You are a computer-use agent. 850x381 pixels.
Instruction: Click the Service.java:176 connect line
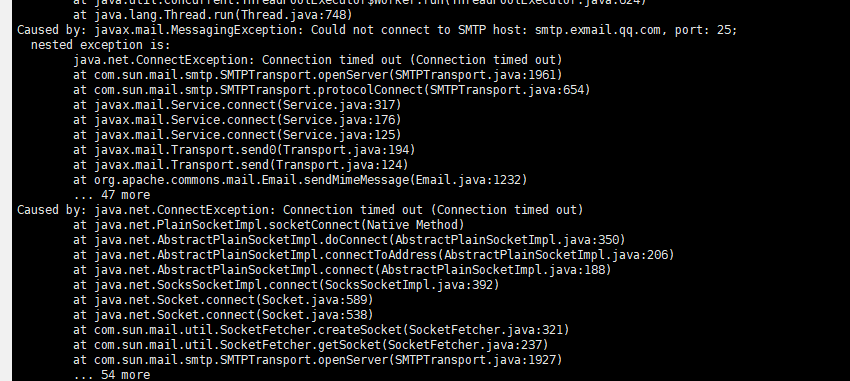coord(237,120)
